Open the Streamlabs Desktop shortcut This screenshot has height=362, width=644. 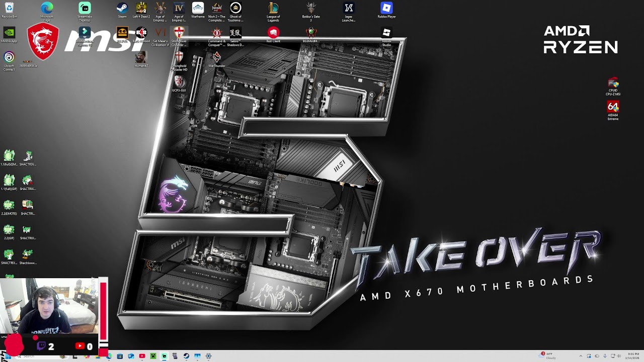click(85, 12)
